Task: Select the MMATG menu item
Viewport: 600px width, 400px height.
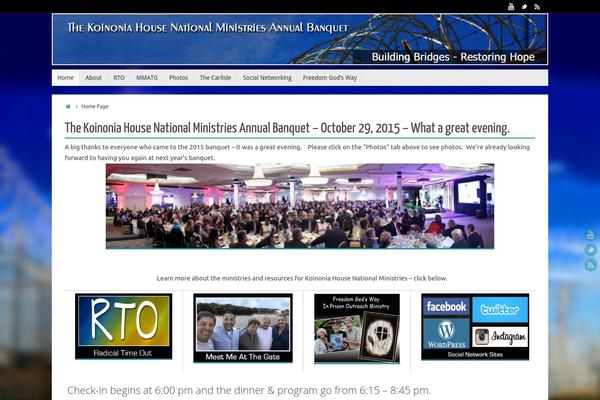Action: pyautogui.click(x=147, y=78)
